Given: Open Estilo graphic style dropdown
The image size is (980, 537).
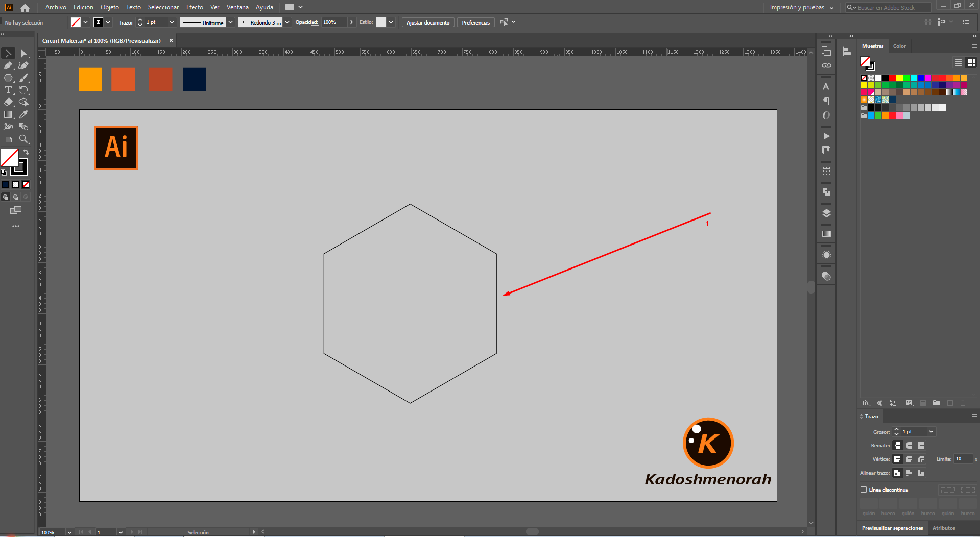Looking at the screenshot, I should [391, 22].
